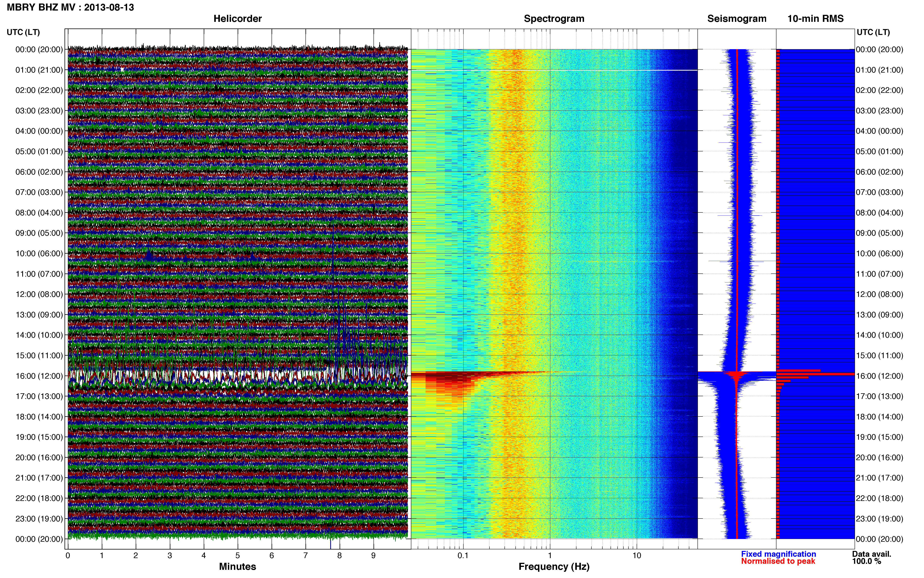Click the Frequency (Hz) axis title
The width and height of the screenshot is (924, 578).
tap(554, 566)
